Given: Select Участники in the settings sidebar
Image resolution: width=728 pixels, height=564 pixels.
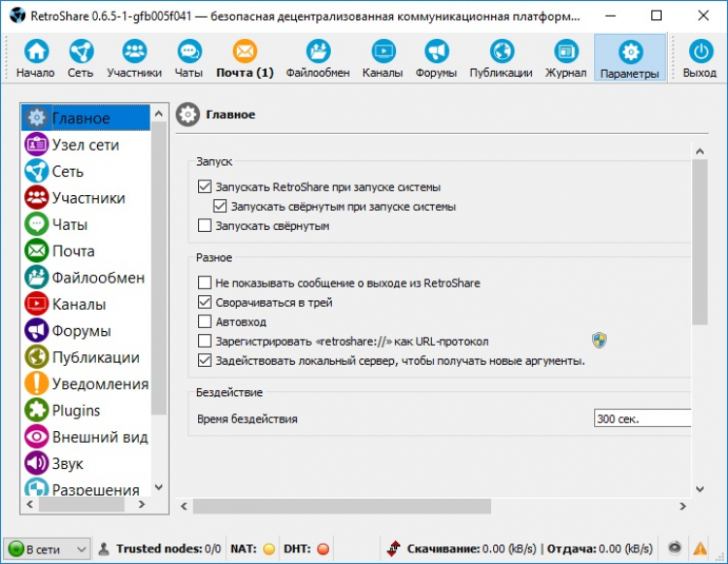Looking at the screenshot, I should (x=85, y=198).
